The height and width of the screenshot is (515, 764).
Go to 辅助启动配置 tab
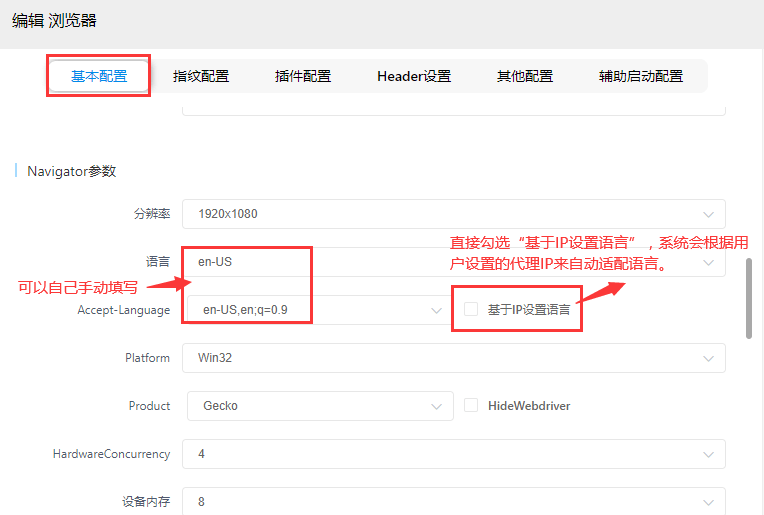point(640,76)
